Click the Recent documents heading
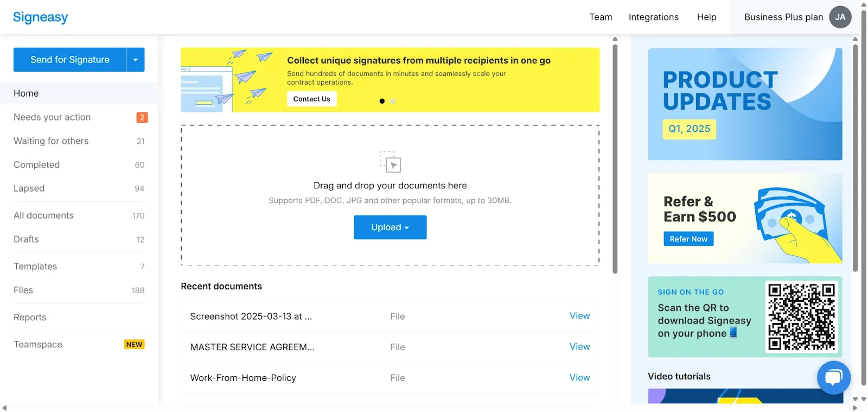Viewport: 868px width, 412px height. [x=221, y=286]
